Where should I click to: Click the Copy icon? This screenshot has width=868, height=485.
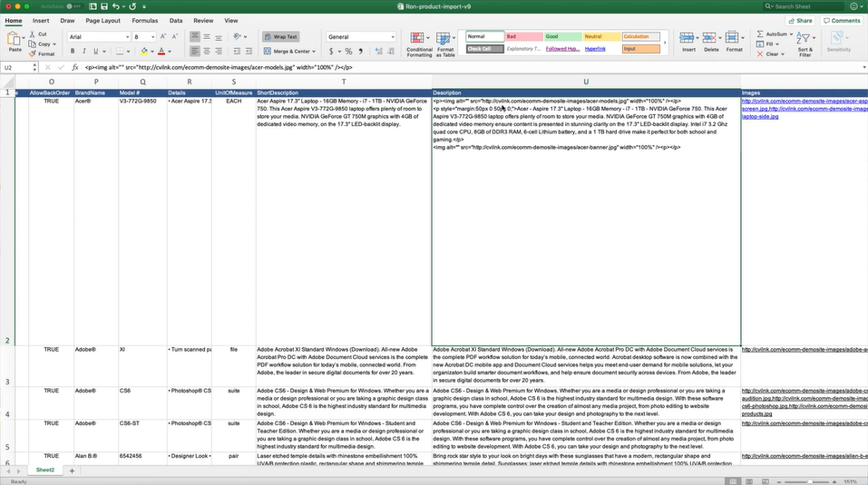33,44
